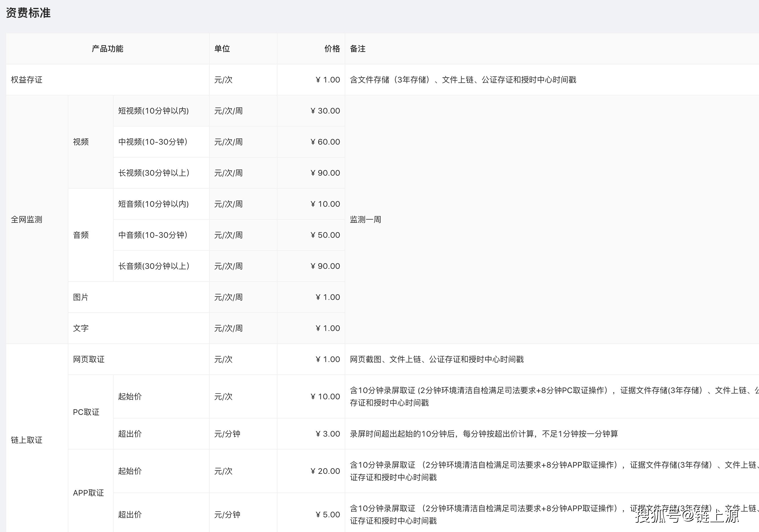Click the ¥ 60.00 price cell
Screen dimensions: 759x532
(x=325, y=142)
